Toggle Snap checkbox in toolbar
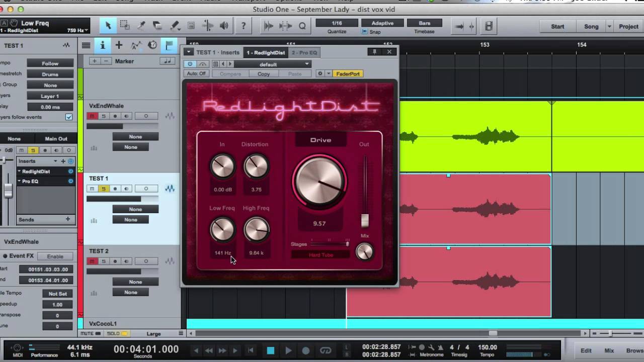 [365, 32]
